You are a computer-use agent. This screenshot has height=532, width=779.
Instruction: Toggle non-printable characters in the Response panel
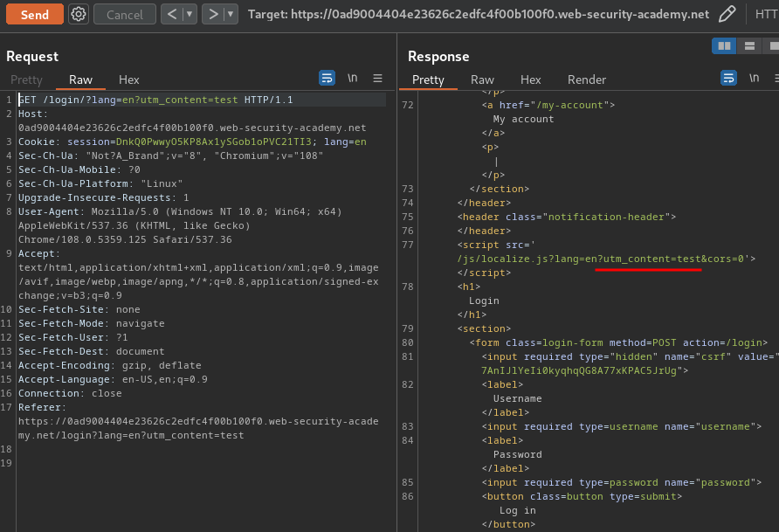point(755,78)
